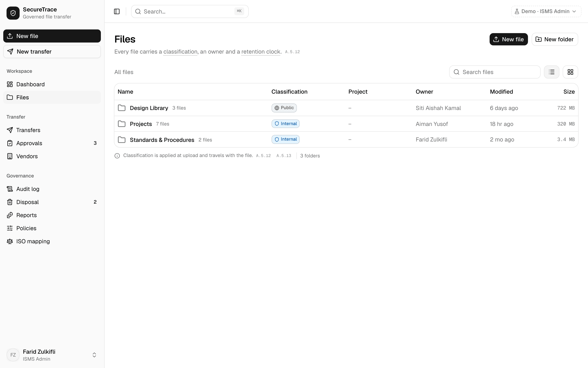Switch to list view

coord(551,72)
